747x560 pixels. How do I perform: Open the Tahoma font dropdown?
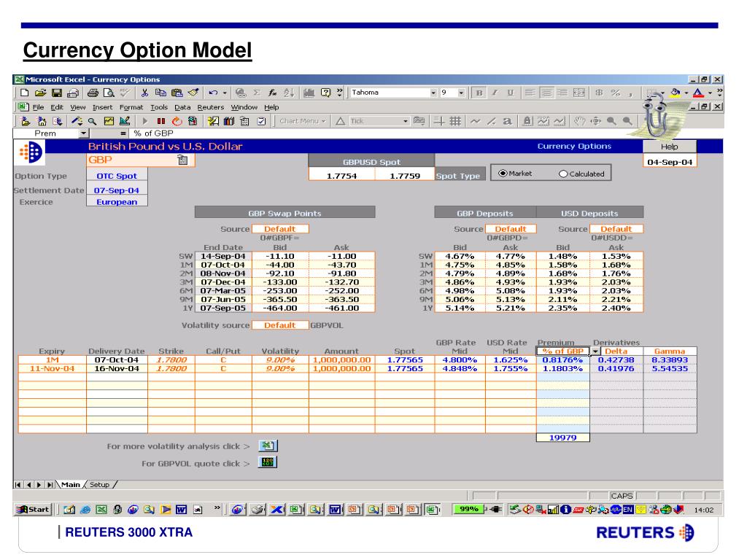click(x=433, y=93)
